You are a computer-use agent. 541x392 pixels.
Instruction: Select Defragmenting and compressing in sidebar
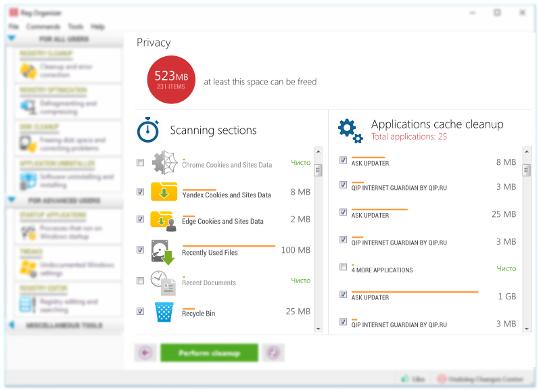68,107
